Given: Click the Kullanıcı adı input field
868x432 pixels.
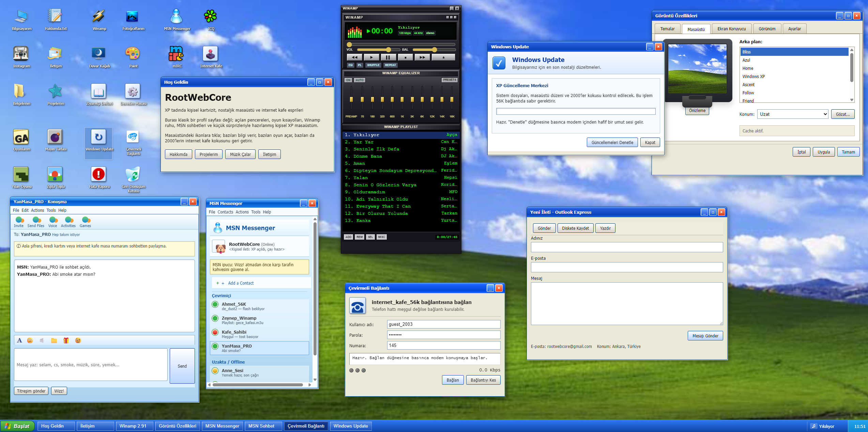Looking at the screenshot, I should click(x=443, y=324).
